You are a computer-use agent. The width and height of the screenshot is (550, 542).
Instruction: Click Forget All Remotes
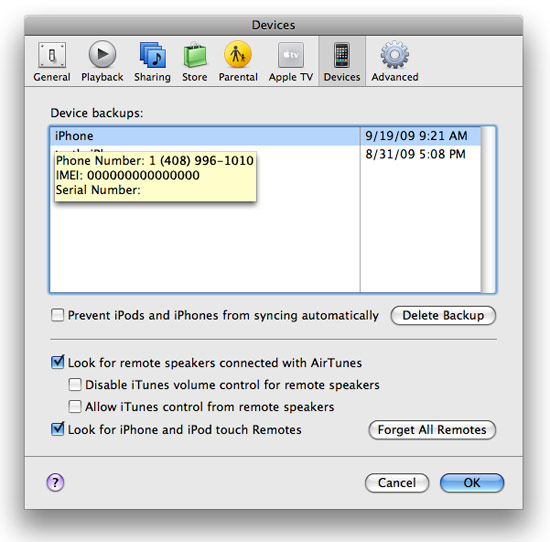(432, 430)
